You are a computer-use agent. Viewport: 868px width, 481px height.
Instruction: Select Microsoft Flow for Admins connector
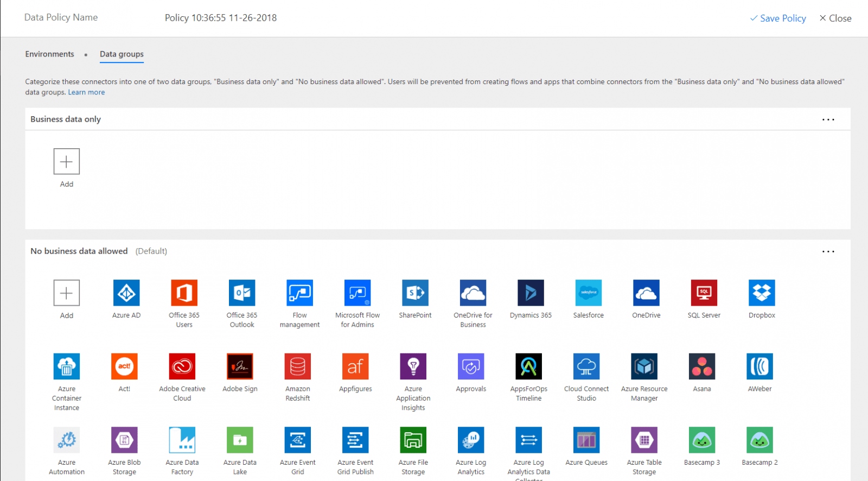[x=358, y=293]
